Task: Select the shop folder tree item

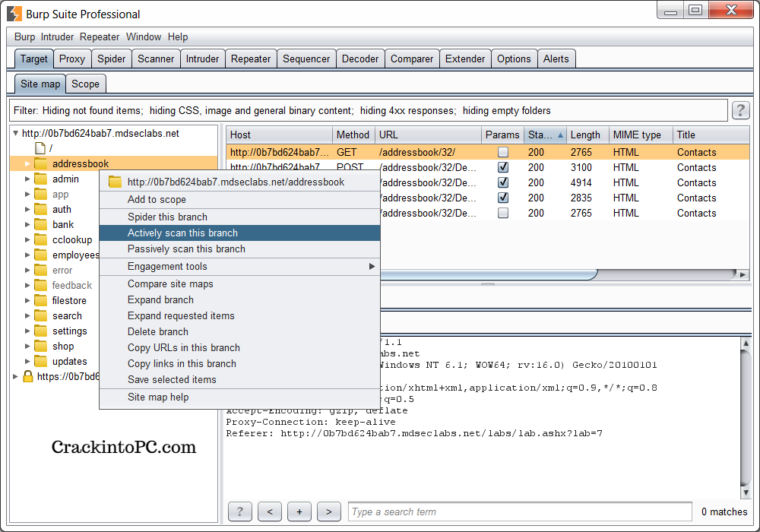Action: (63, 347)
